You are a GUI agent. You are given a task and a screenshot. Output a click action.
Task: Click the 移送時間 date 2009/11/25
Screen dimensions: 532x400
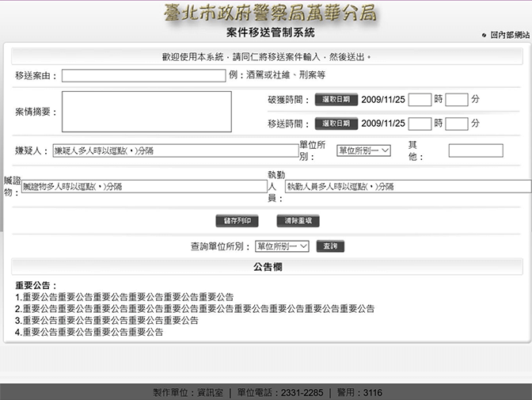[x=383, y=124]
